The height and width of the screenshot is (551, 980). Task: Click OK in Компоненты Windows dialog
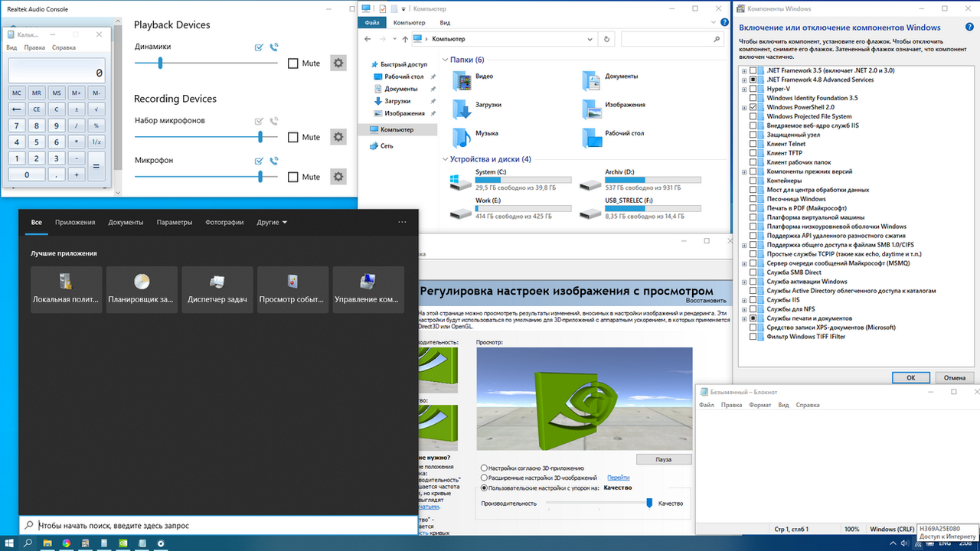pos(911,377)
